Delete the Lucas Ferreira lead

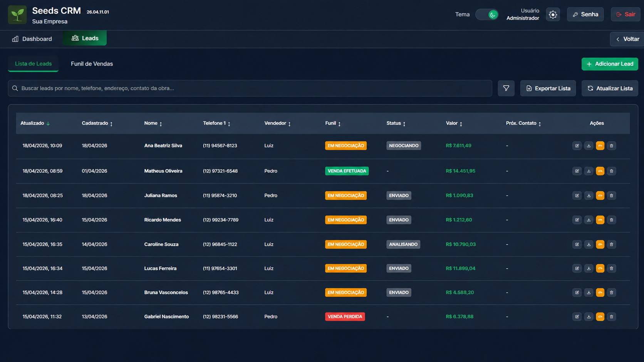pos(611,269)
